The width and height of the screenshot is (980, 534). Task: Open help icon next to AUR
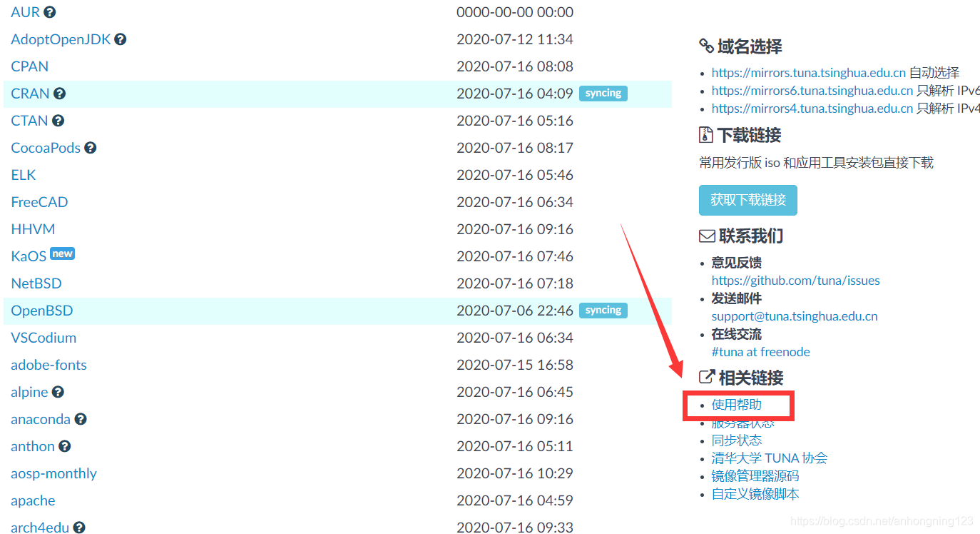(49, 12)
